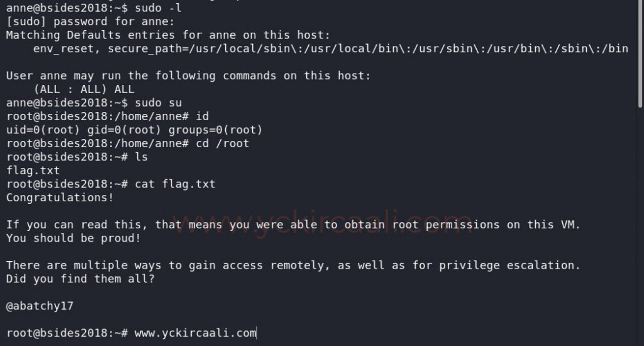Click the 'www.yckircaali.com' text at prompt
The image size is (644, 346).
coord(196,333)
